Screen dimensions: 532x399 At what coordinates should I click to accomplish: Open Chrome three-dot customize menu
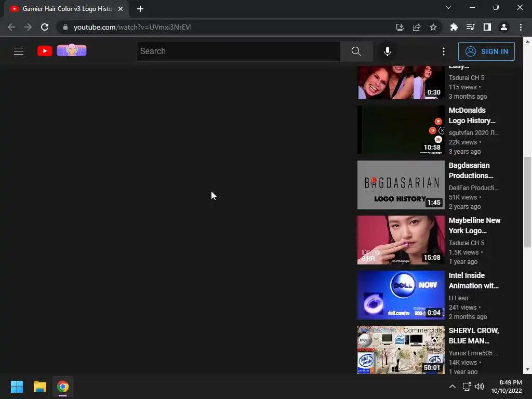click(521, 27)
